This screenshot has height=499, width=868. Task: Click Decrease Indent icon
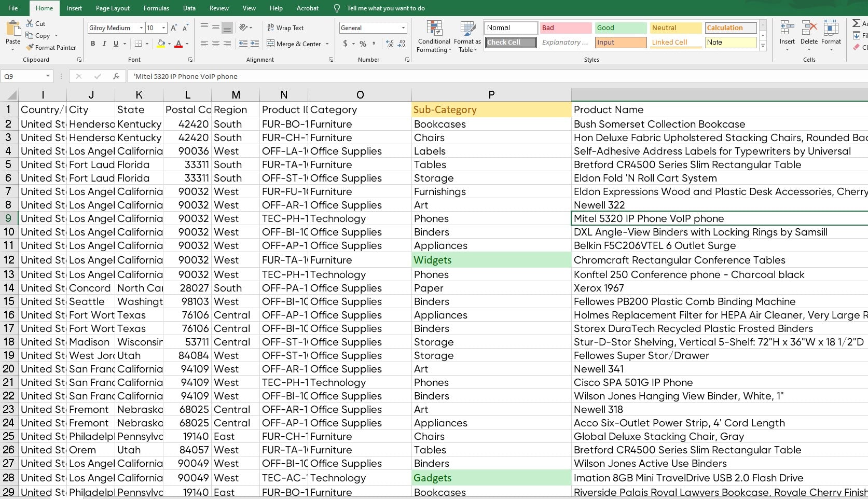243,44
